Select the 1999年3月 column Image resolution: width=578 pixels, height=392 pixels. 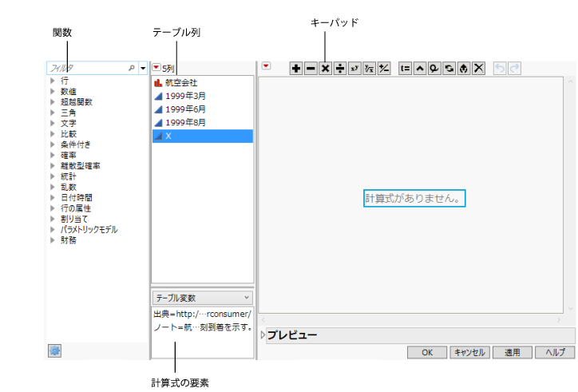[202, 96]
